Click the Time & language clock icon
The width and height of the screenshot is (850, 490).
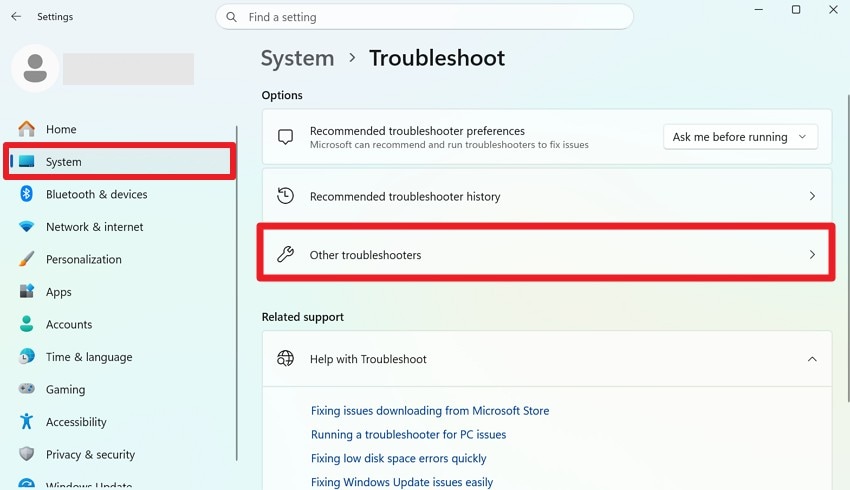(26, 357)
